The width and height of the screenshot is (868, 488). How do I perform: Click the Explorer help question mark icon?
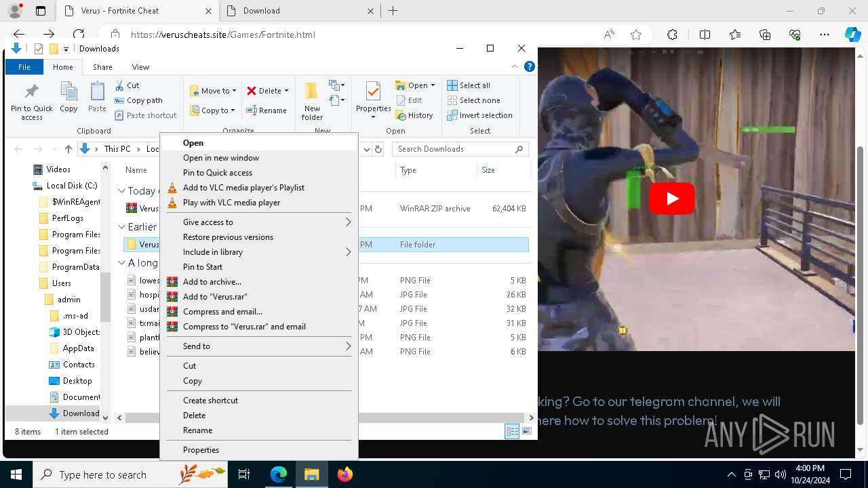coord(530,66)
